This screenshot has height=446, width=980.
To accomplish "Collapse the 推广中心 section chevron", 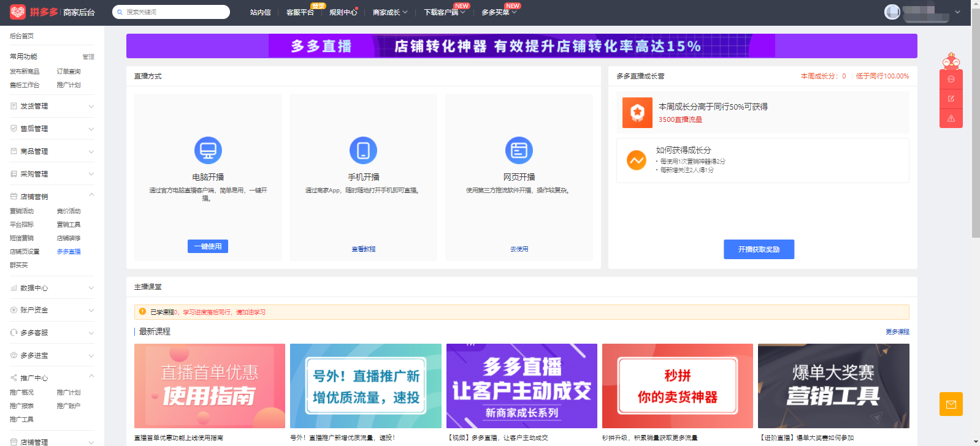I will [91, 376].
